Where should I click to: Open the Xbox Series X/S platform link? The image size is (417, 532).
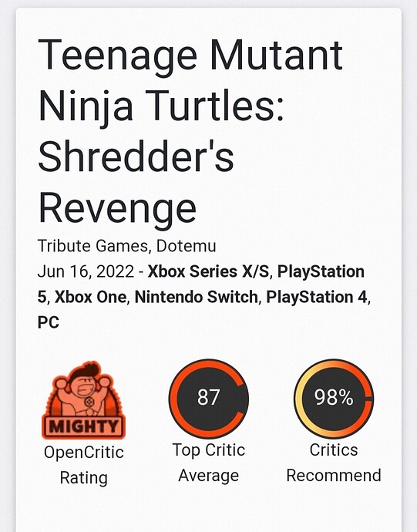[x=209, y=271]
